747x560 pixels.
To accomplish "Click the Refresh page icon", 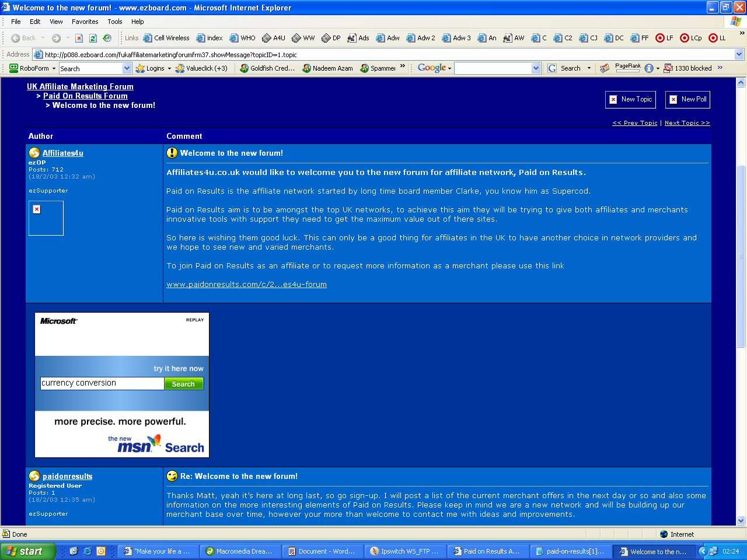I will [x=93, y=38].
